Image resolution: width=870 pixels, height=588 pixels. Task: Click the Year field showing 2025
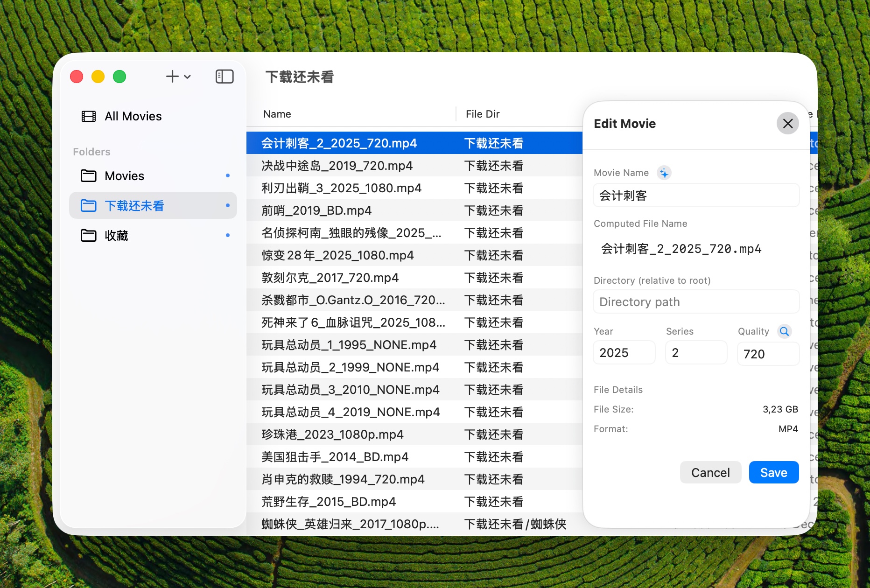point(624,353)
